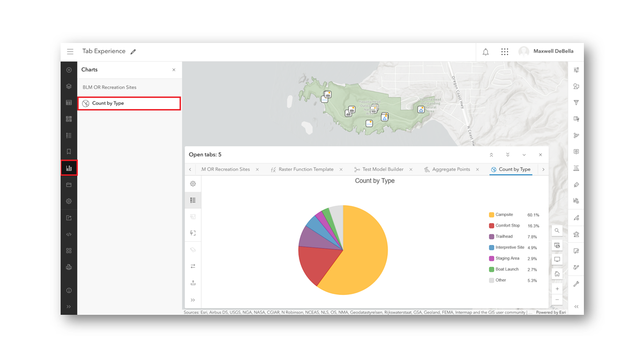Viewport: 644px width, 361px height.
Task: Open the Bookmarks icon in left sidebar
Action: click(69, 152)
